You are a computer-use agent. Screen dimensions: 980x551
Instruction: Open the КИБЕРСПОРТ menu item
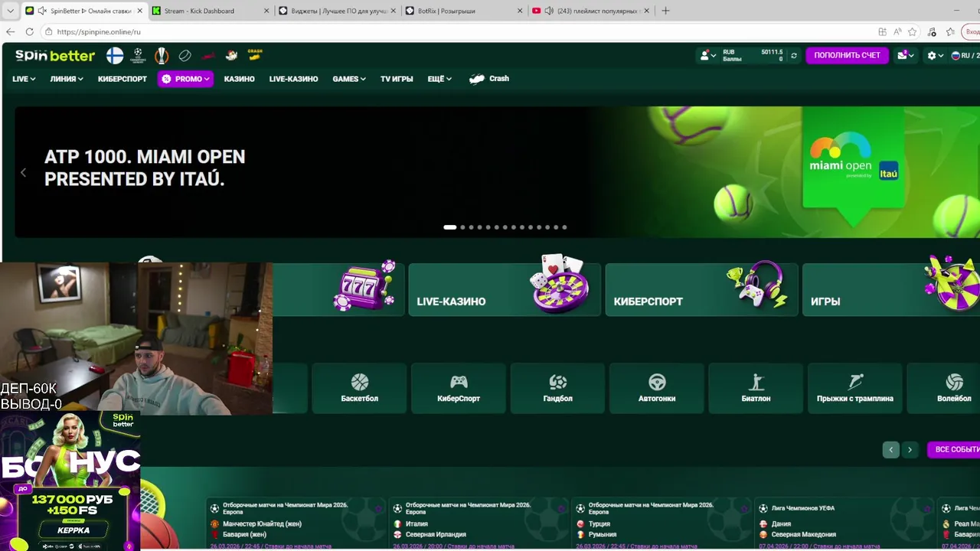(122, 79)
